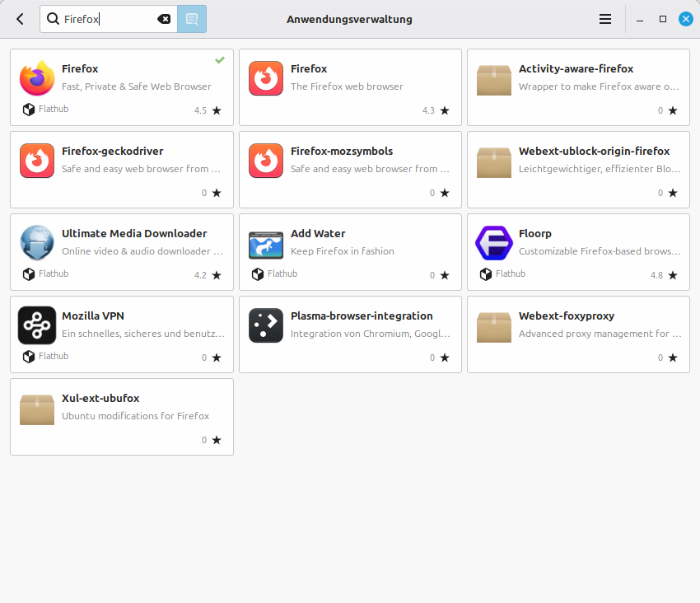Click the 4.8 star rating on Floorp
Viewport: 700px width, 603px height.
(664, 275)
